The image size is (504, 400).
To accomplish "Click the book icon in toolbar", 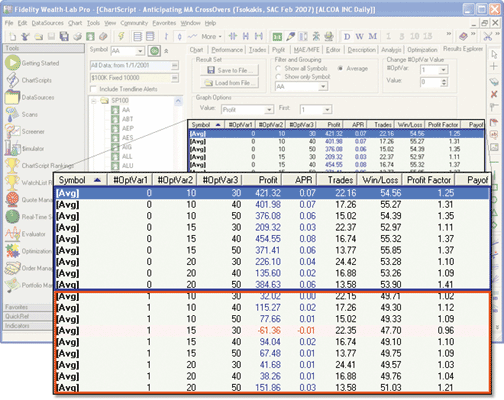I will 463,36.
